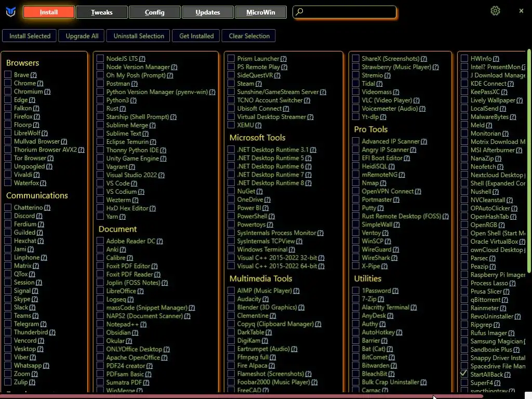The height and width of the screenshot is (399, 532).
Task: Click the Thorium Browser AVX2 label
Action: click(x=46, y=150)
